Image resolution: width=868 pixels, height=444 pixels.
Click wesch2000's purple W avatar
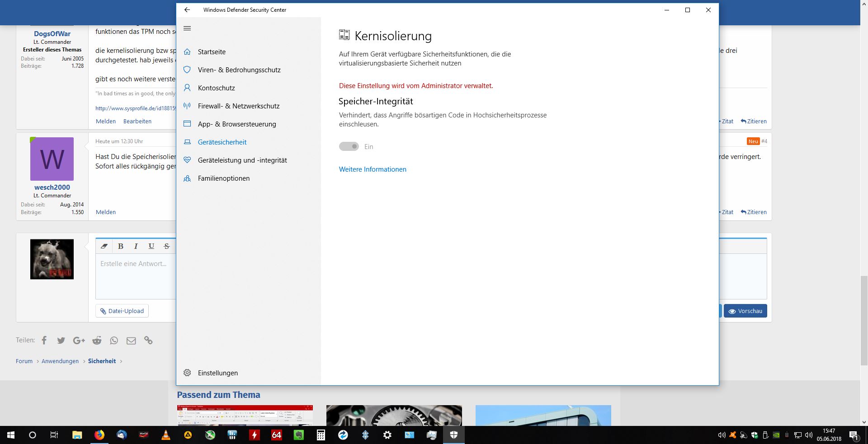point(52,159)
